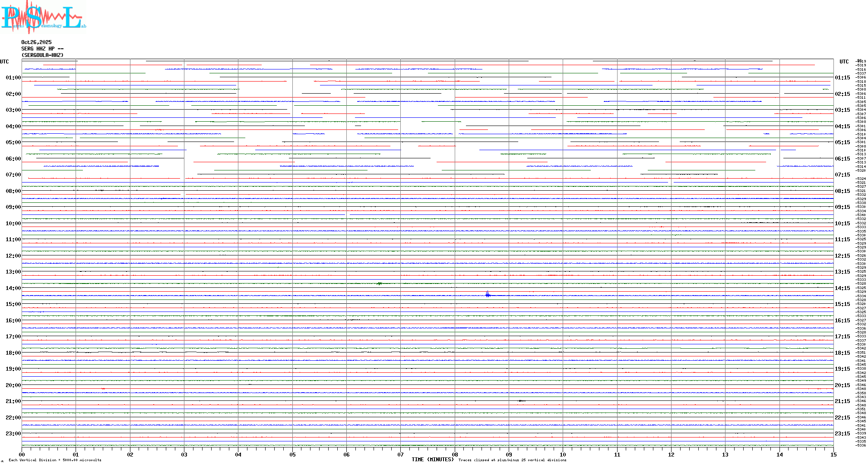Click the 01:15 label on right axis
Image resolution: width=868 pixels, height=466 pixels.
(842, 78)
